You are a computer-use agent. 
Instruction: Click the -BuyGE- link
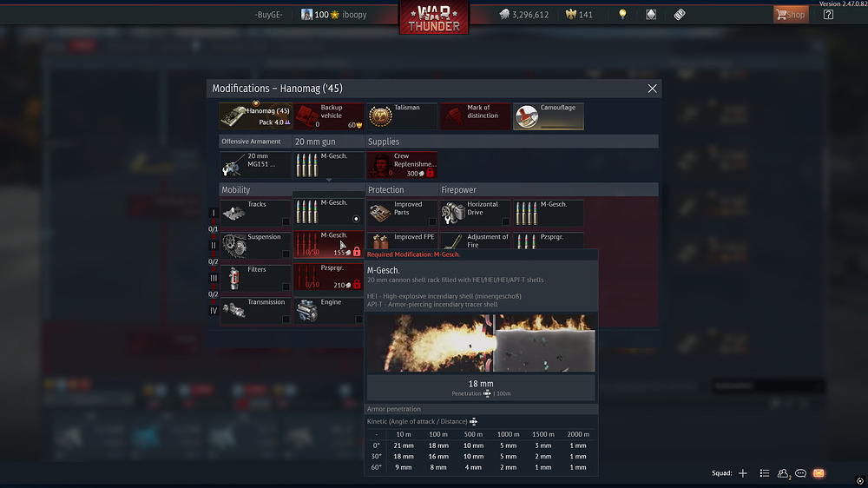pos(268,15)
